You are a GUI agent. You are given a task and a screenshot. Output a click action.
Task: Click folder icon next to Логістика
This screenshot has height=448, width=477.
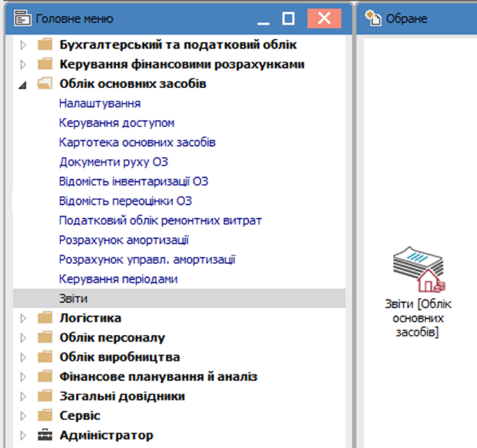(45, 317)
